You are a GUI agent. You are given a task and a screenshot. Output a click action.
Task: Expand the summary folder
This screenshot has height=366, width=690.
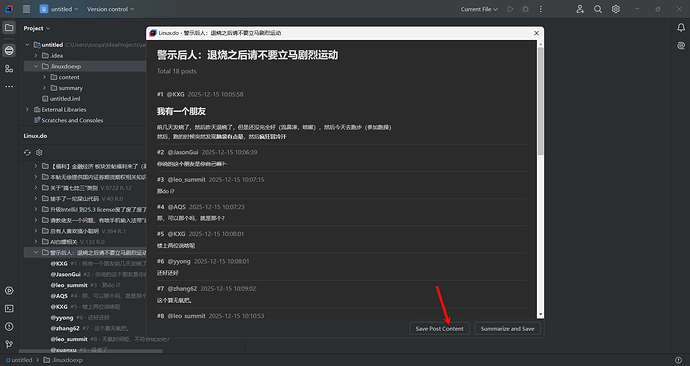point(44,88)
